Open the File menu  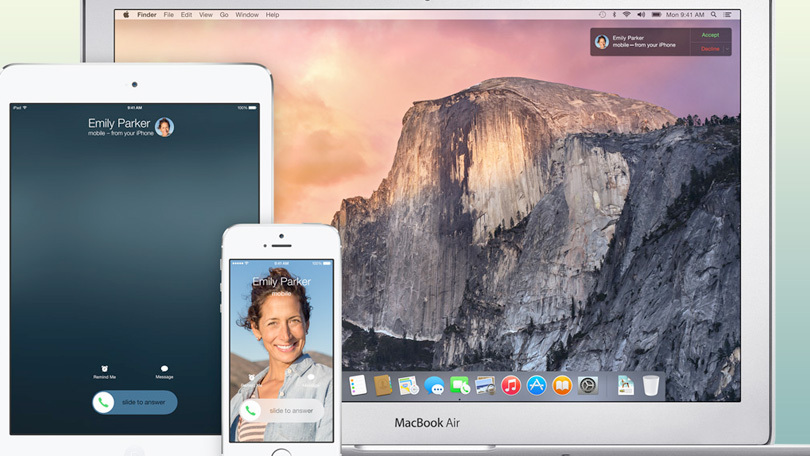click(x=169, y=15)
